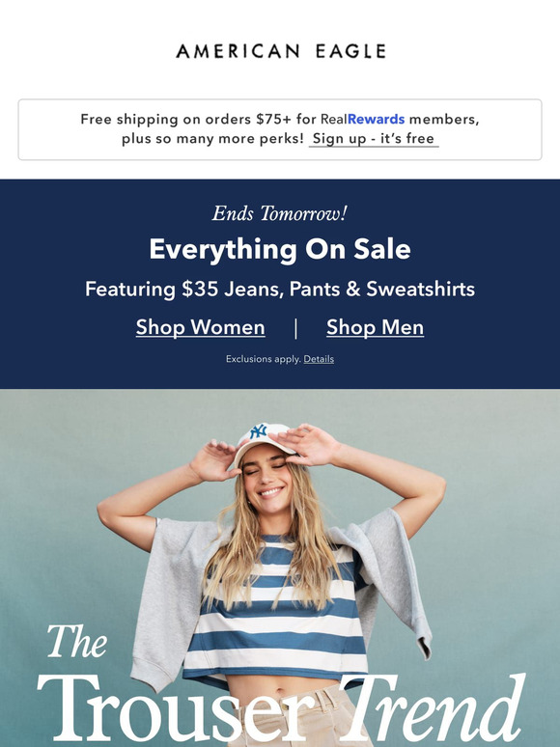
Task: Click the American Eagle logo
Action: (x=280, y=51)
